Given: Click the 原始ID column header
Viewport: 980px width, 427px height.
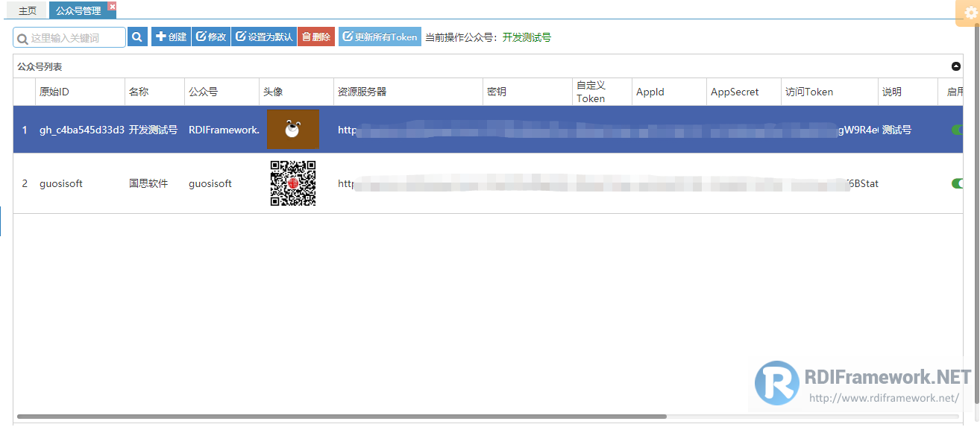Looking at the screenshot, I should tap(80, 92).
